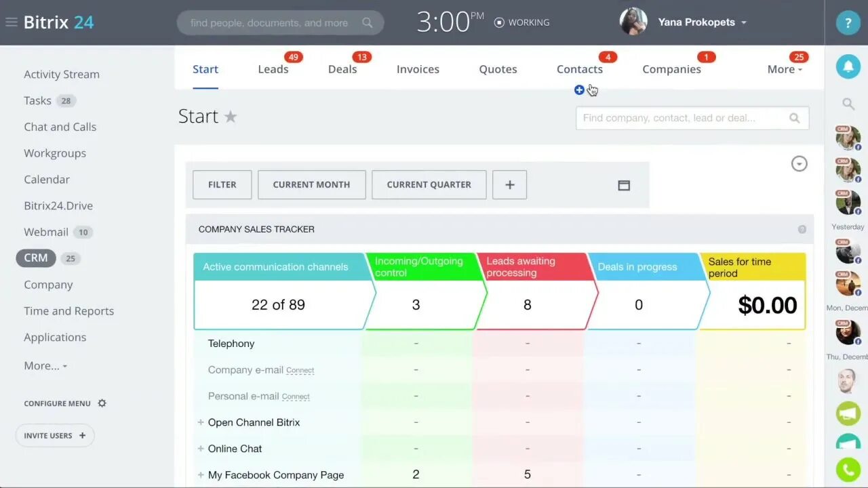This screenshot has width=868, height=488.
Task: Click the Active communication channels funnel stage
Action: coord(284,291)
